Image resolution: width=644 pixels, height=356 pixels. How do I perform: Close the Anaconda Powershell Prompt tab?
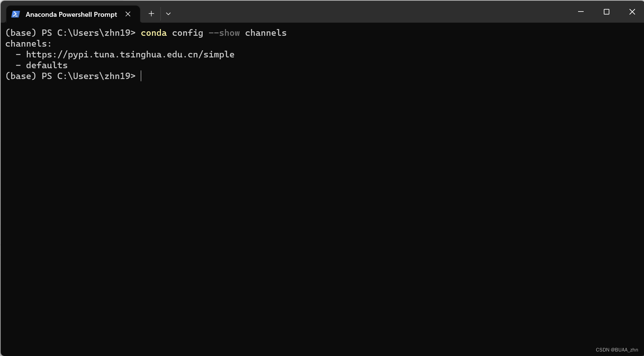click(128, 14)
